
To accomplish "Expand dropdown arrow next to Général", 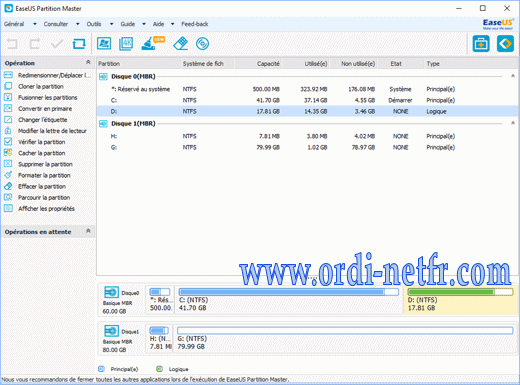I will tap(35, 24).
